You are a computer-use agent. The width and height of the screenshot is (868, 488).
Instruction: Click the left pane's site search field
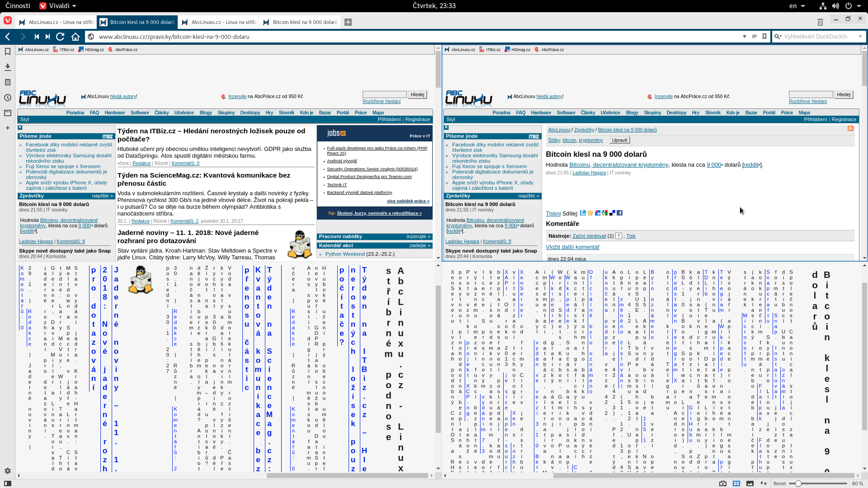point(384,94)
